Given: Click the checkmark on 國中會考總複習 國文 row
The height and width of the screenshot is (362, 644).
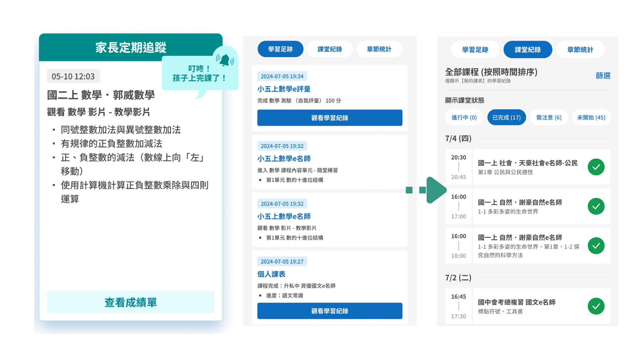Looking at the screenshot, I should (x=596, y=306).
